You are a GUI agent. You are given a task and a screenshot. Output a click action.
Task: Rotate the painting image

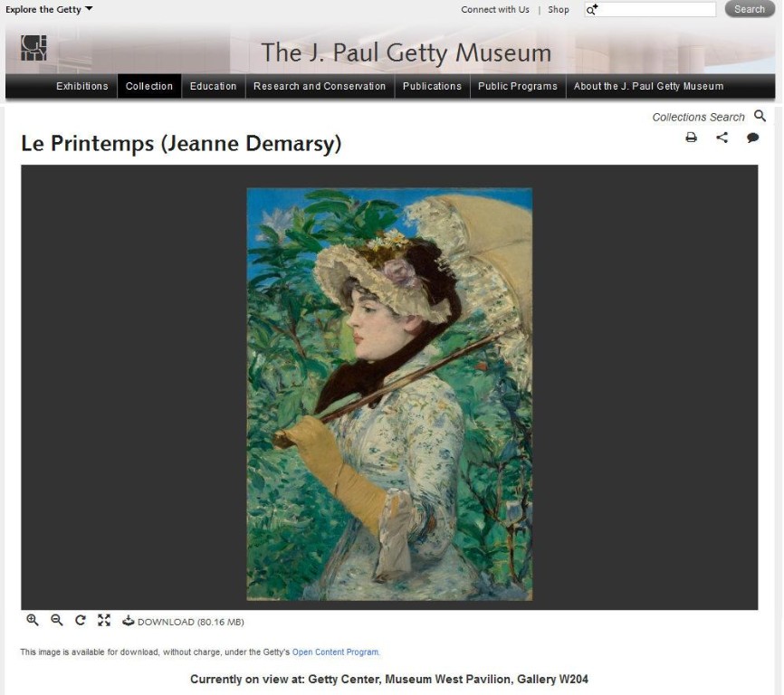[x=80, y=620]
